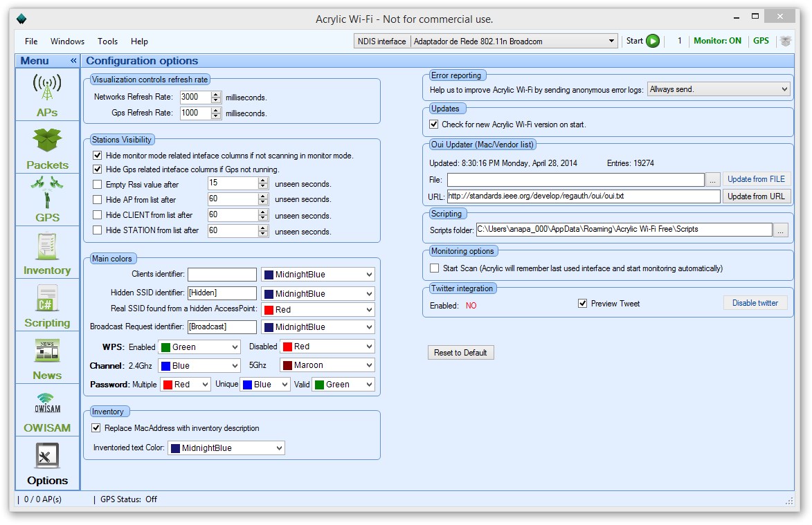Open WPS Disabled color dropdown

tap(327, 347)
